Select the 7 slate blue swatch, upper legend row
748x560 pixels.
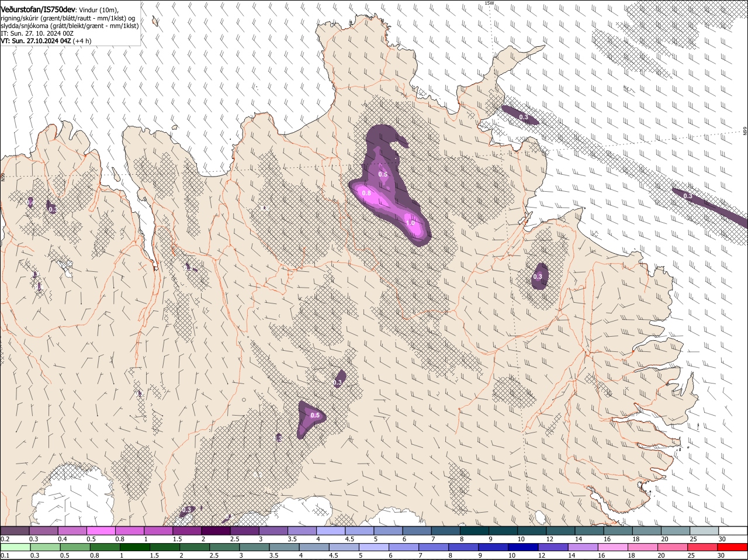445,530
